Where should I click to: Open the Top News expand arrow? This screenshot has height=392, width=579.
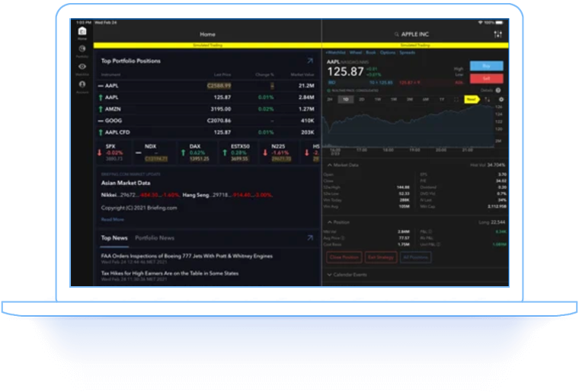point(310,237)
